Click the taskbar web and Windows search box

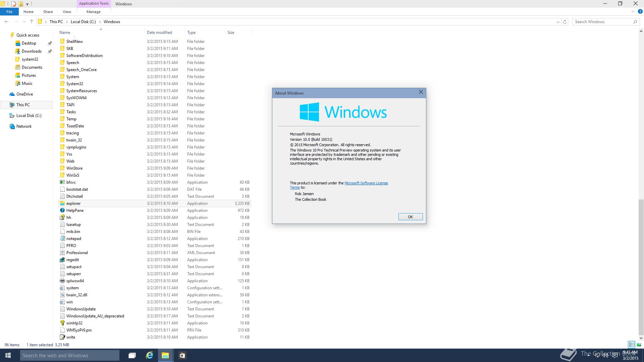70,355
